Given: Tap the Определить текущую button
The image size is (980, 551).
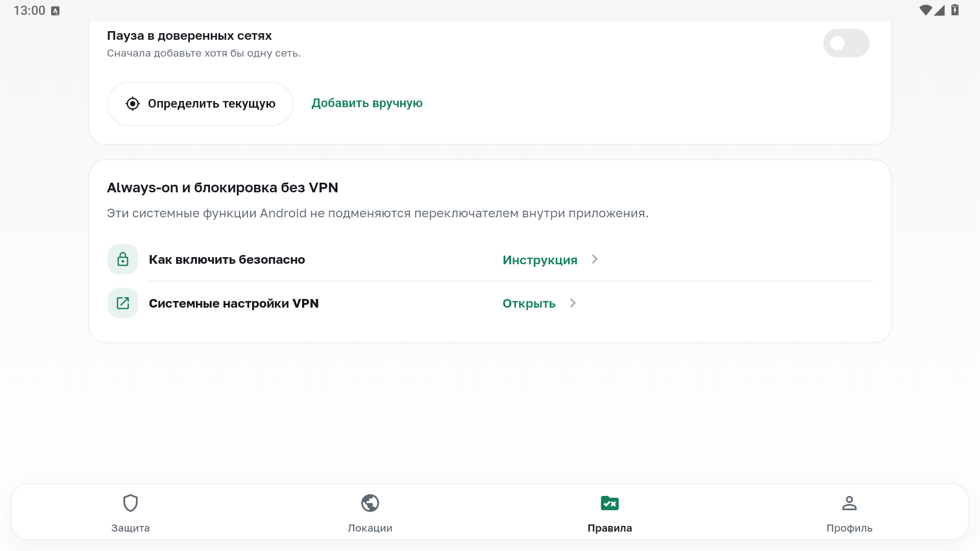Looking at the screenshot, I should pyautogui.click(x=200, y=104).
